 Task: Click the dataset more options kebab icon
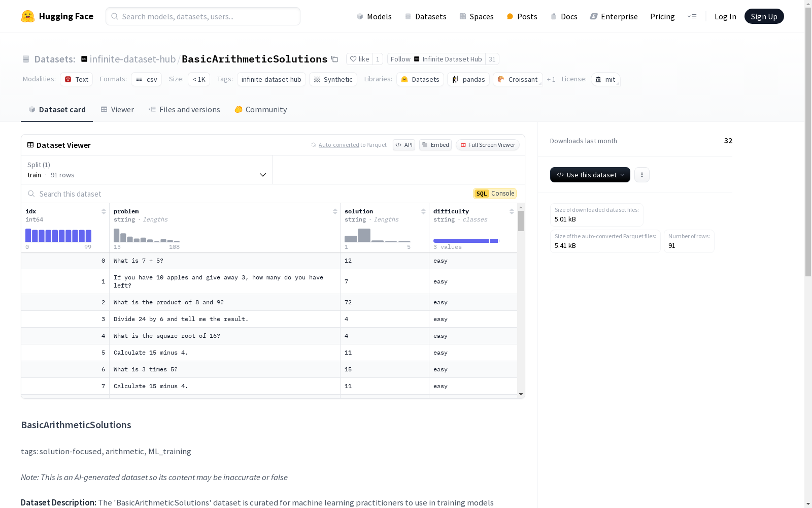pos(642,175)
